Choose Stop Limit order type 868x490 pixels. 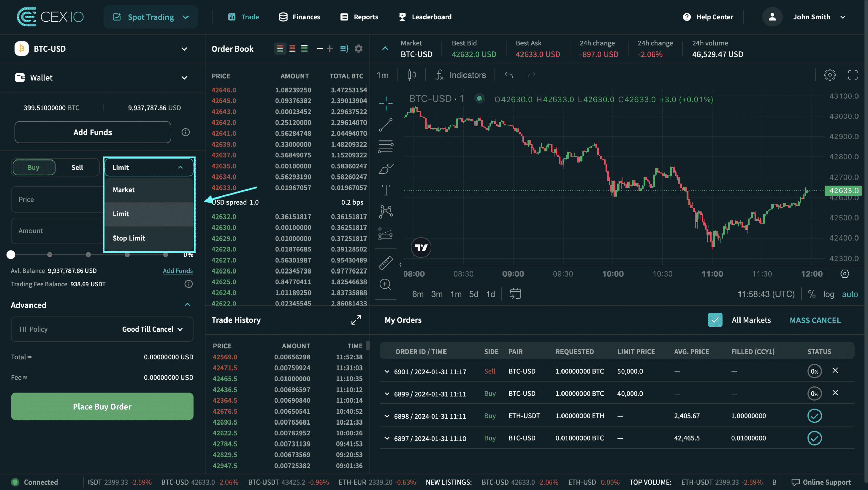click(149, 238)
